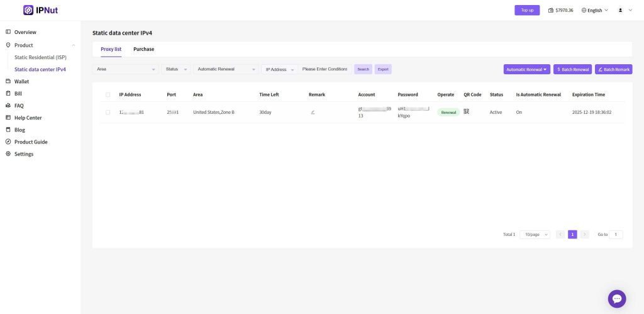Go to Static Residential (ISP) page
The image size is (644, 314).
click(x=40, y=57)
